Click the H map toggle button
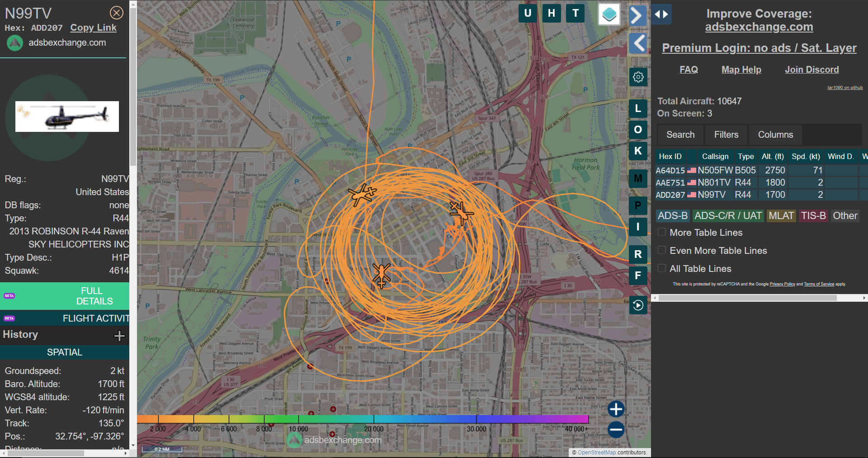Image resolution: width=868 pixels, height=458 pixels. pos(552,13)
